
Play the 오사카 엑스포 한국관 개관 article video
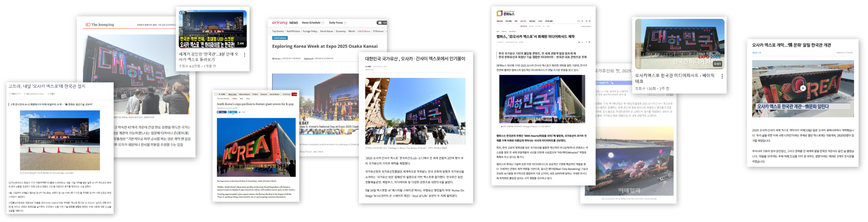tap(802, 88)
